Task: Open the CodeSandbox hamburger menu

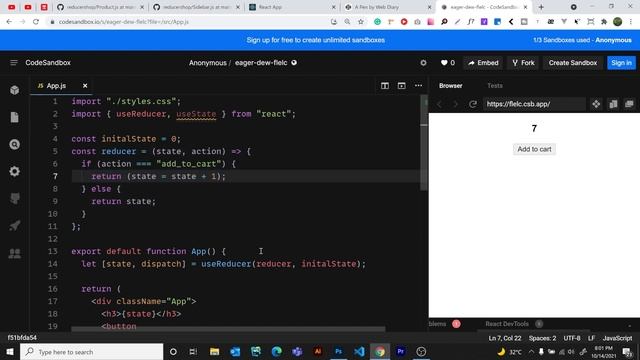Action: point(14,62)
